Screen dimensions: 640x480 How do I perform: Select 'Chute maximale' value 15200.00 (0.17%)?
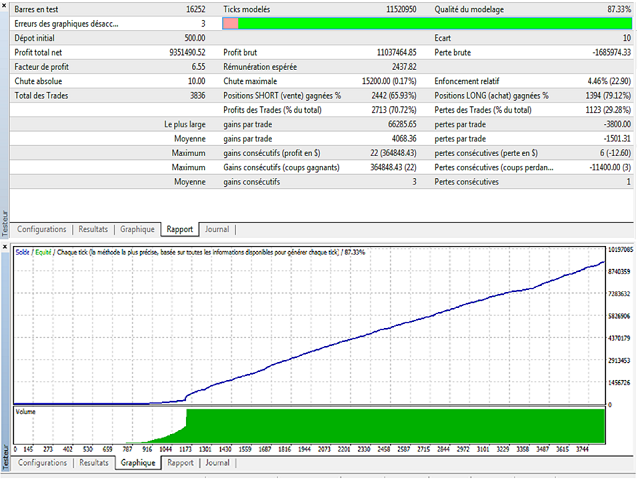389,81
